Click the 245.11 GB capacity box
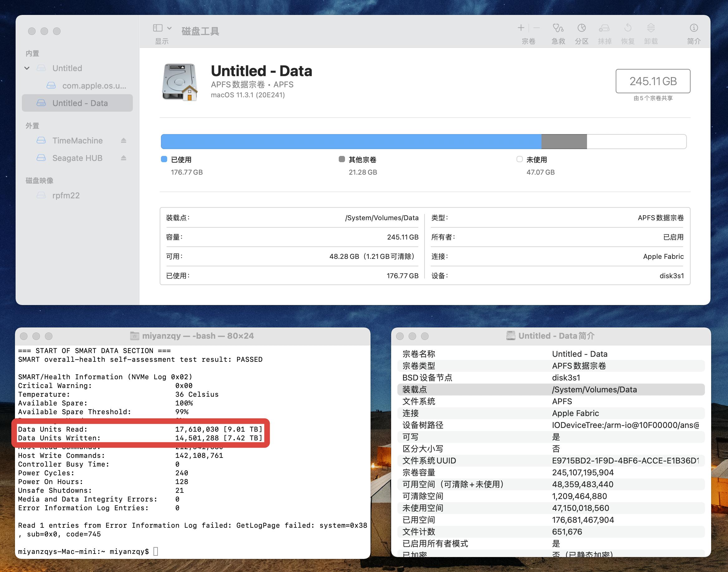 click(653, 81)
